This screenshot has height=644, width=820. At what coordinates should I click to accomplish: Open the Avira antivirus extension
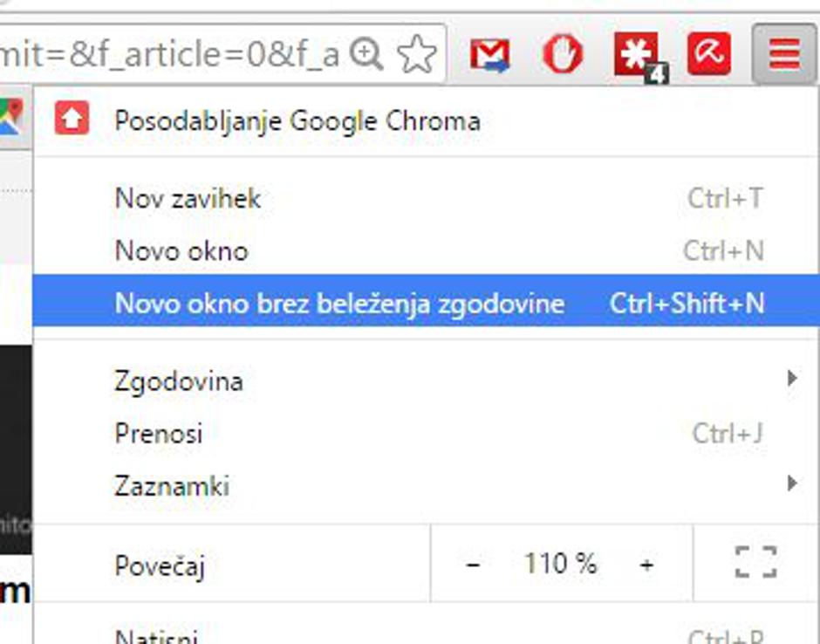708,54
